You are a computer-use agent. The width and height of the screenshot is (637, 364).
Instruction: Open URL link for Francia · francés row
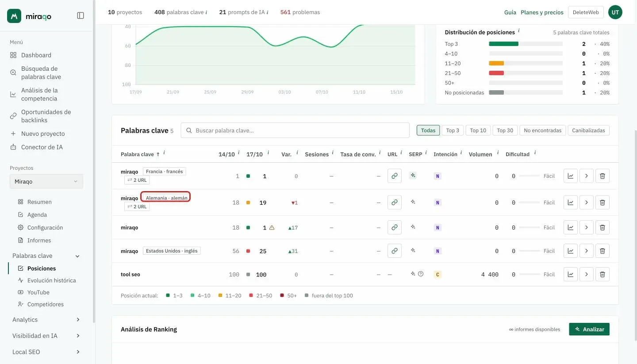pos(394,176)
